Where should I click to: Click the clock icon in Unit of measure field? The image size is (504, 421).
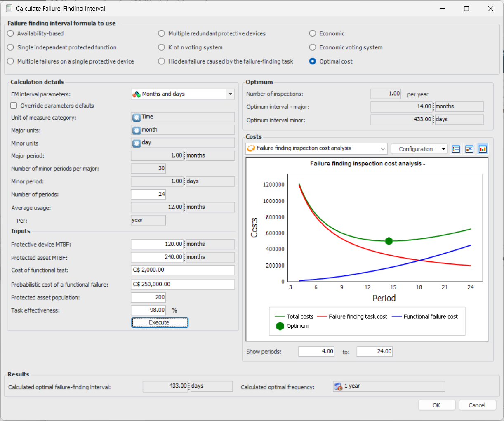click(136, 118)
